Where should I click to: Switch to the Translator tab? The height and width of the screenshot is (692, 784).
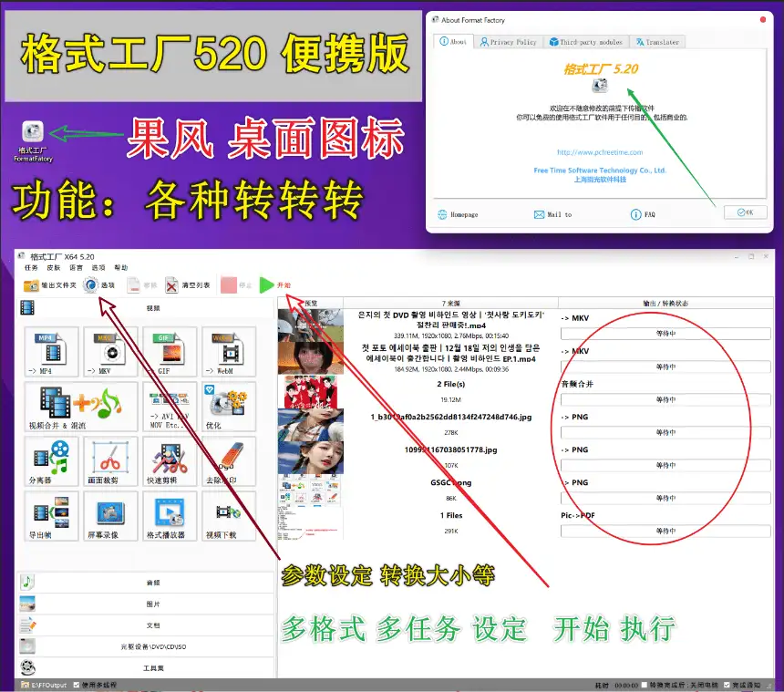coord(658,42)
